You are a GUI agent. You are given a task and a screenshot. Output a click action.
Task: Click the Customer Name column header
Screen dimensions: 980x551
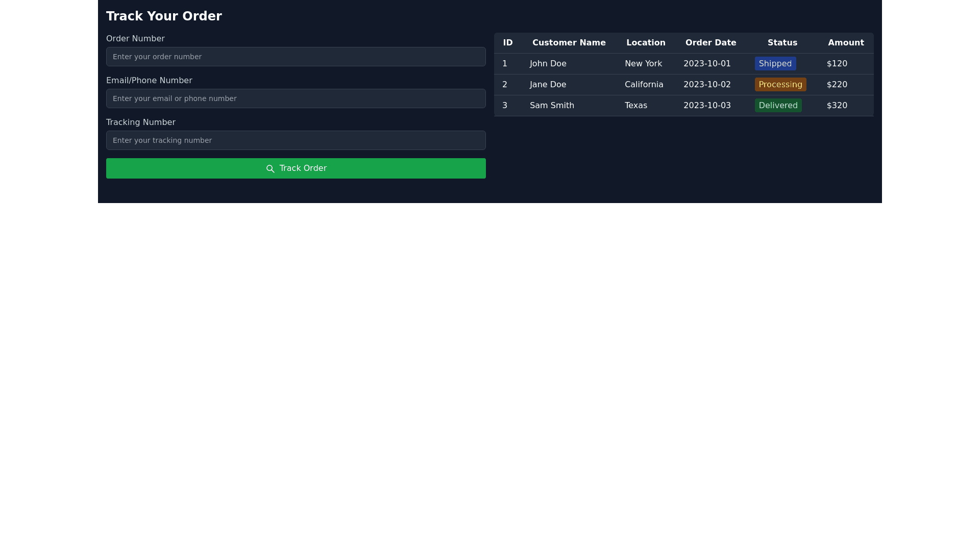(569, 43)
